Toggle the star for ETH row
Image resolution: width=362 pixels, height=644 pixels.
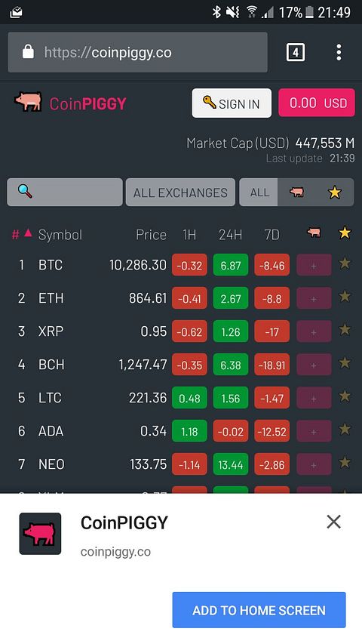pos(345,297)
